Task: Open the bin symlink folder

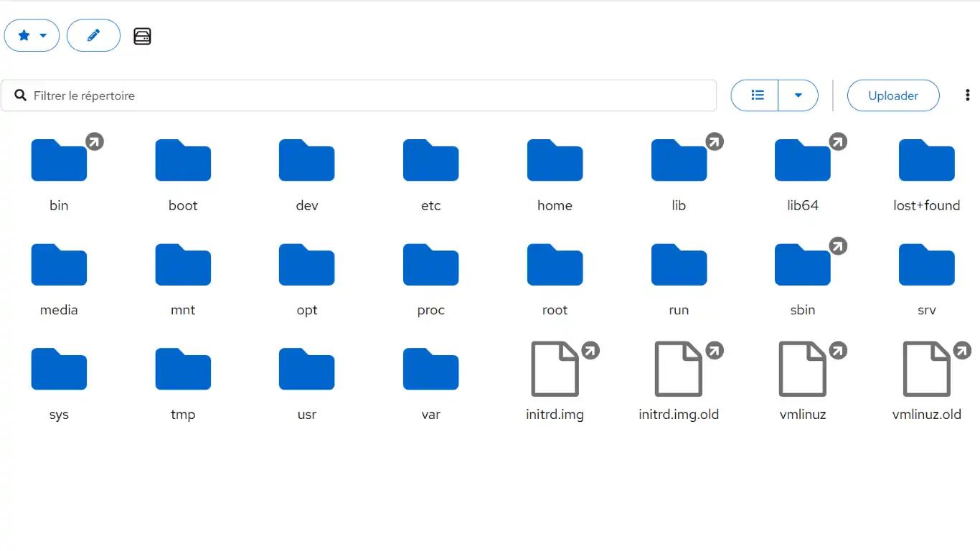Action: point(59,173)
